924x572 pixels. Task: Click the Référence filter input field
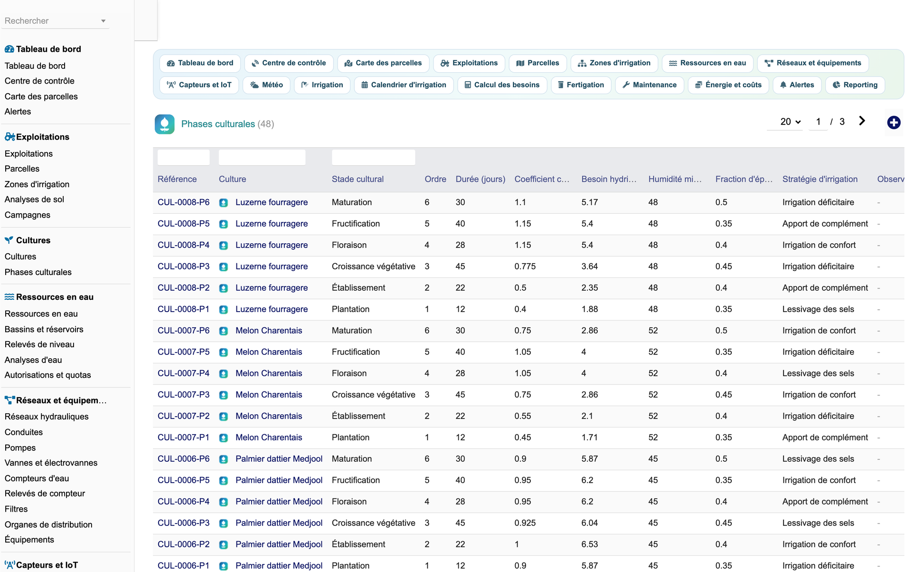[183, 157]
